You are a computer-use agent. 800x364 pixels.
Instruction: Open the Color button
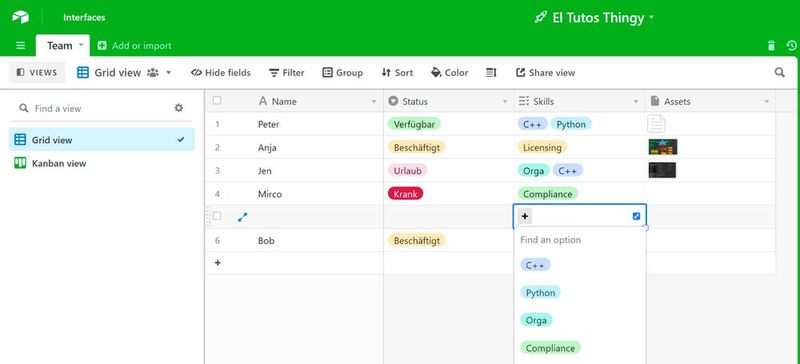click(449, 72)
